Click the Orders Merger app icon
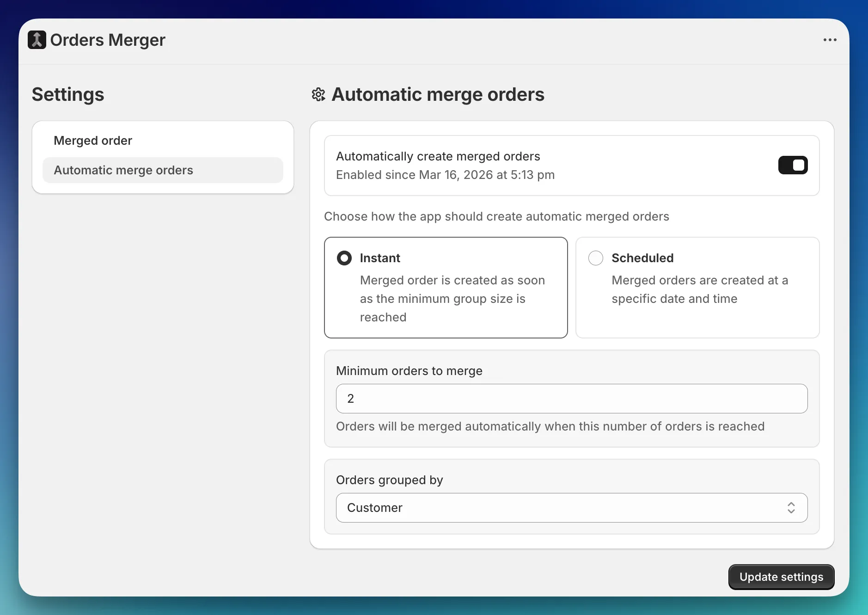This screenshot has width=868, height=615. tap(37, 40)
